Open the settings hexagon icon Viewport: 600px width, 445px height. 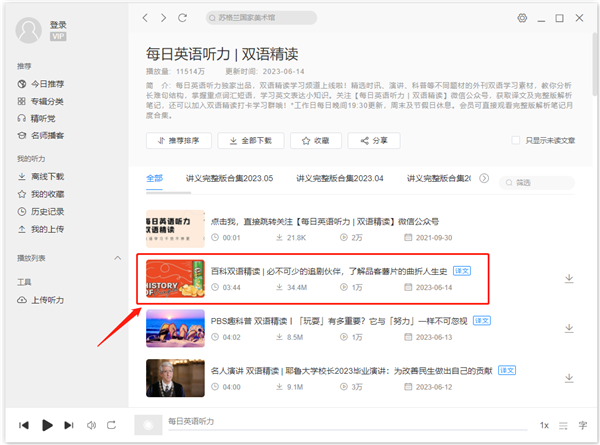tap(522, 18)
